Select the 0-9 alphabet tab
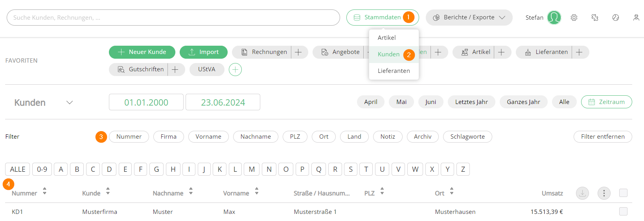 point(42,169)
